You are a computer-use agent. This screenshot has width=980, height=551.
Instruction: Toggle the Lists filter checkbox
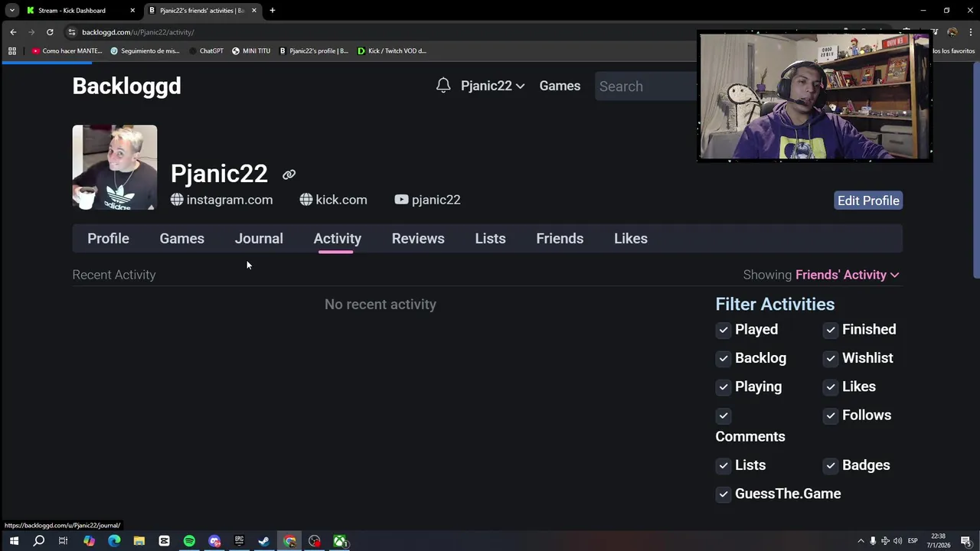724,465
